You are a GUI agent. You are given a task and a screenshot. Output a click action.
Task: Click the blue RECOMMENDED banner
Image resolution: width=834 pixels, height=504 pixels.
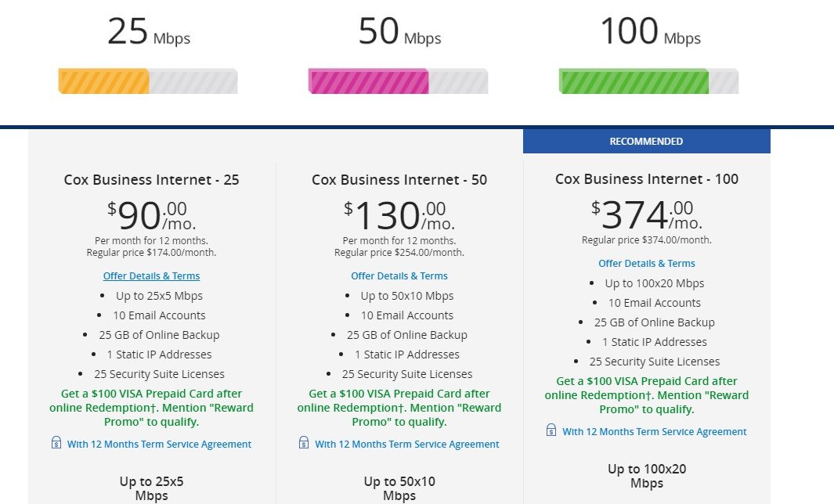pyautogui.click(x=647, y=142)
